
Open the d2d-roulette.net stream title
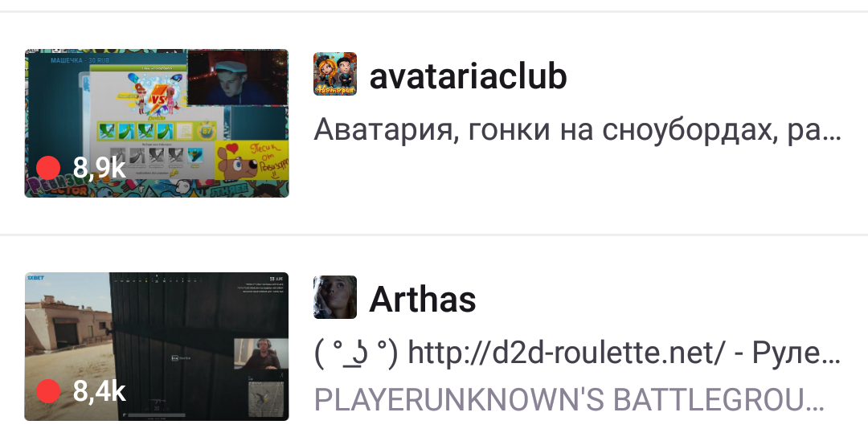577,353
